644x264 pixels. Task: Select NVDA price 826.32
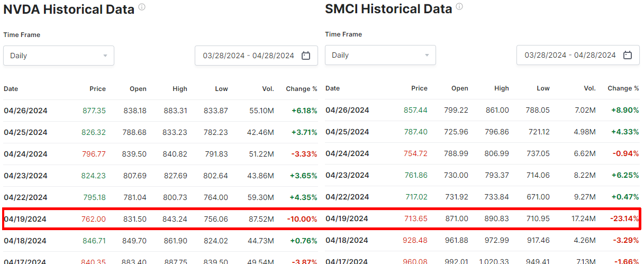click(x=94, y=132)
